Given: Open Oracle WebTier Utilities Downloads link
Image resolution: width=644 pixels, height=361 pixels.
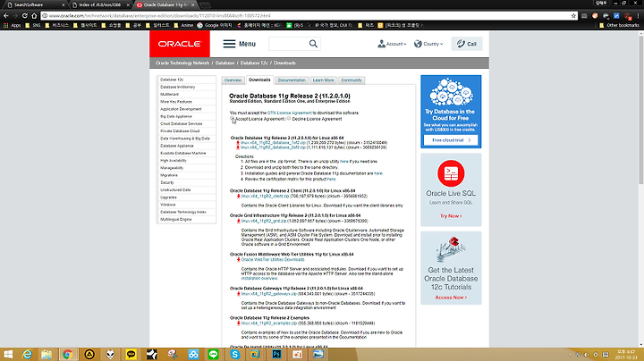Looking at the screenshot, I should (273, 260).
